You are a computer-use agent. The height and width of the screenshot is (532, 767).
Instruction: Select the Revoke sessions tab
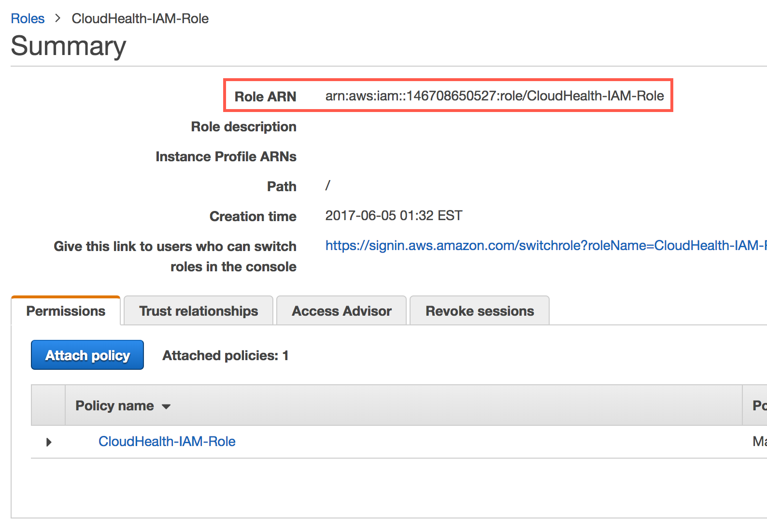[479, 311]
